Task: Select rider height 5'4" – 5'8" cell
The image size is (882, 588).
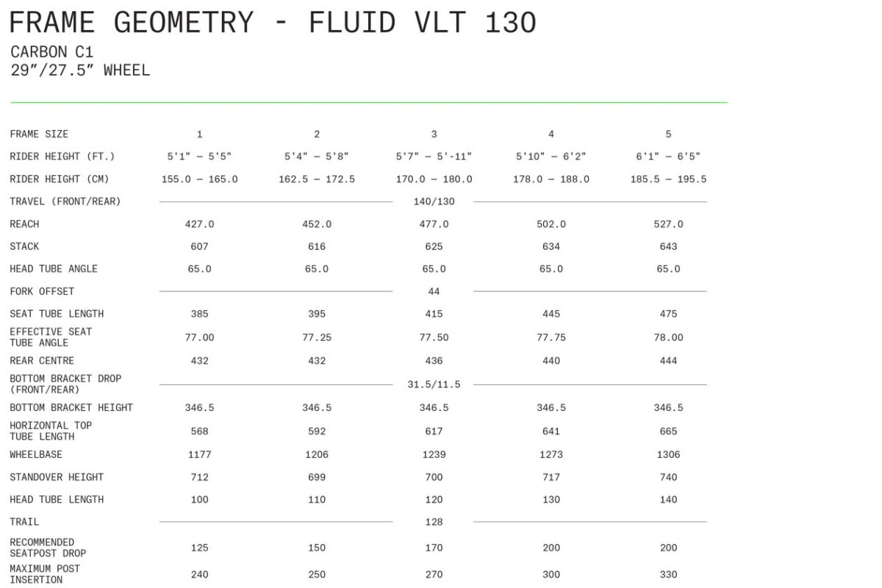Action: click(x=317, y=157)
